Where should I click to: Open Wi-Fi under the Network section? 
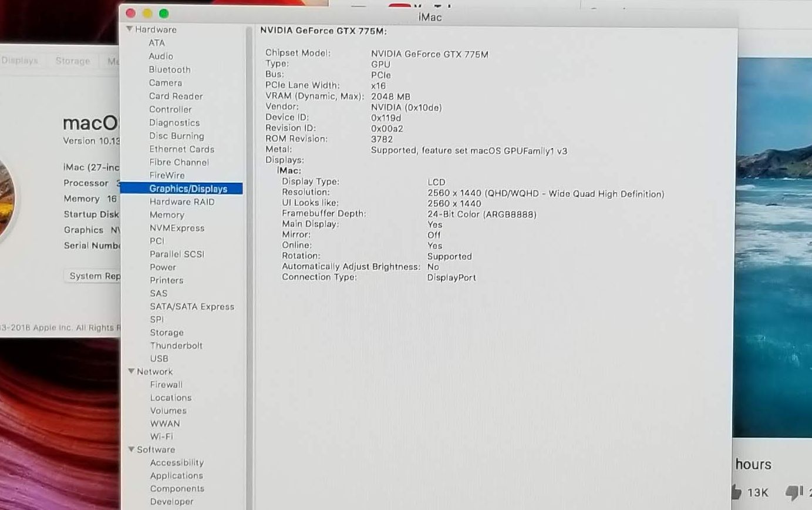(x=161, y=437)
